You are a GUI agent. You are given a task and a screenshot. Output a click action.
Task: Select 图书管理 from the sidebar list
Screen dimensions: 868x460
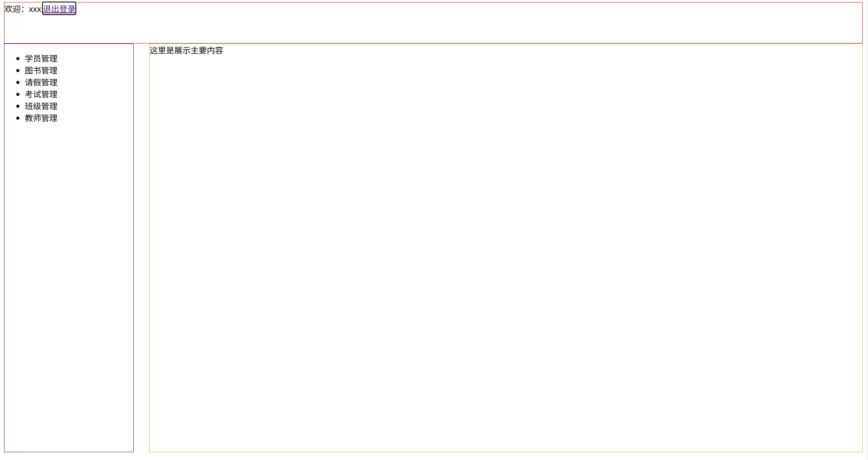(x=41, y=71)
